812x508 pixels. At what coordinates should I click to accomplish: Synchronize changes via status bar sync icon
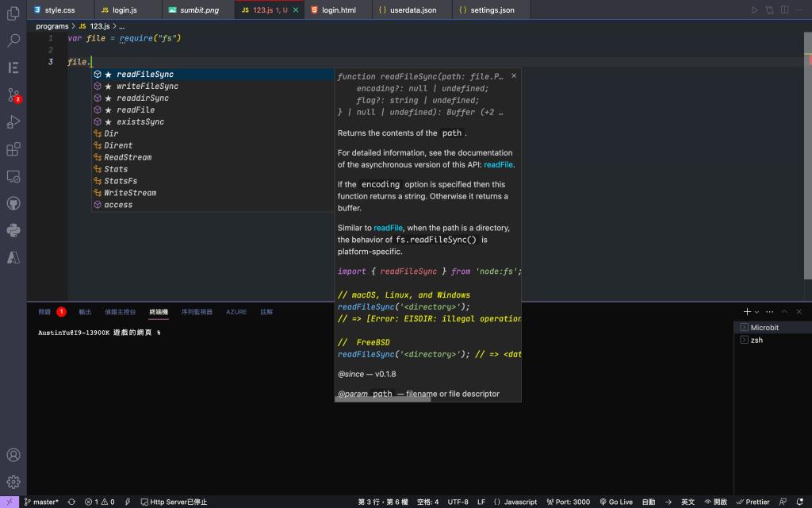[71, 502]
